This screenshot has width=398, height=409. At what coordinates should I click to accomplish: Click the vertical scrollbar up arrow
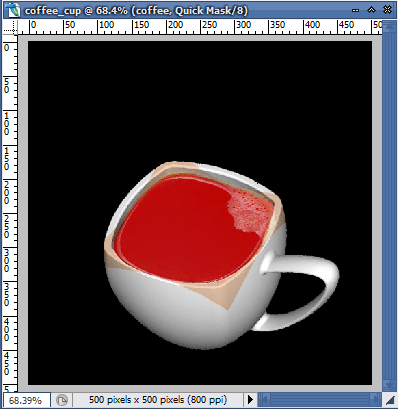point(389,26)
